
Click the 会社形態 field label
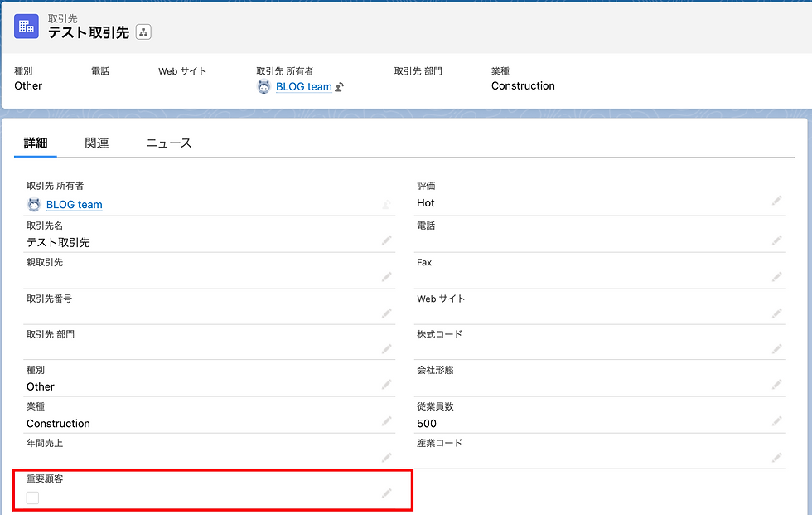(436, 370)
